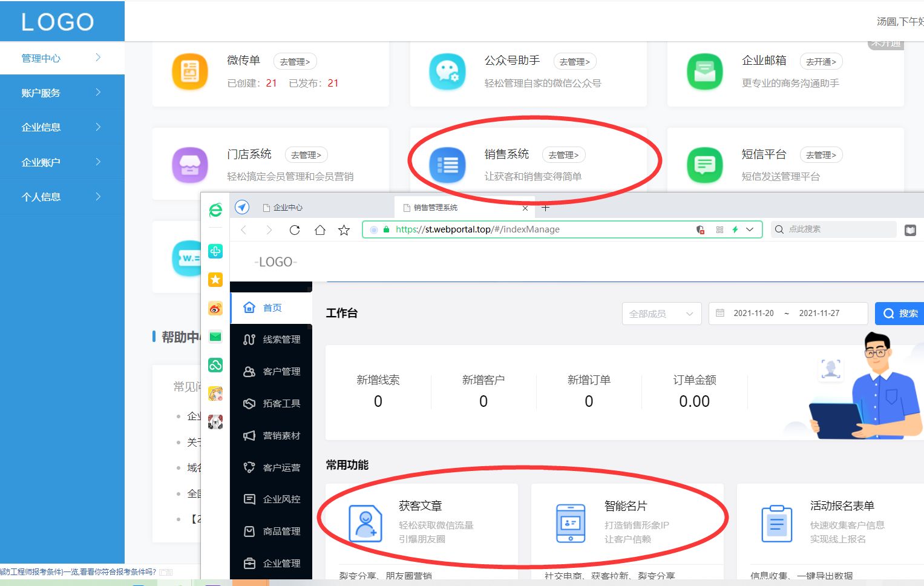Click the start date 2021-11-20 field
The image size is (924, 586).
tap(753, 314)
